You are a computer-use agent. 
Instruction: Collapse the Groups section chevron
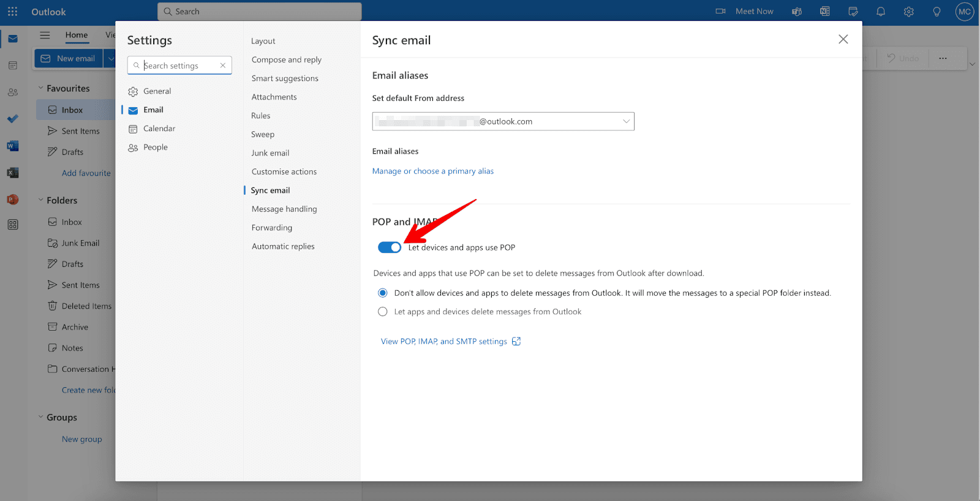coord(41,417)
